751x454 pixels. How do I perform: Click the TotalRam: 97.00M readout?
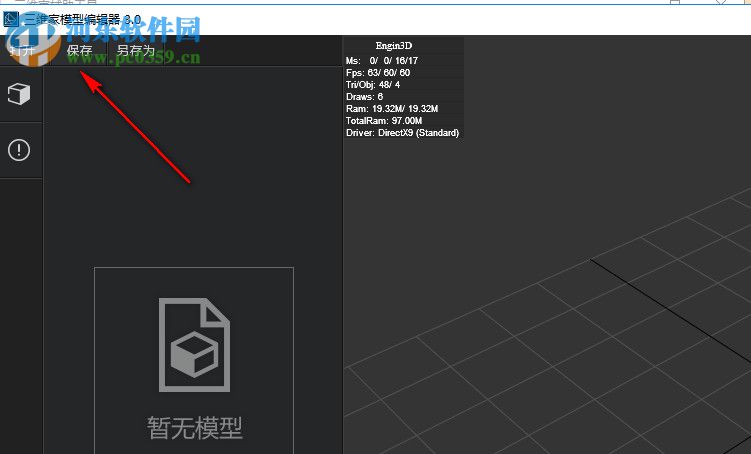click(x=384, y=121)
